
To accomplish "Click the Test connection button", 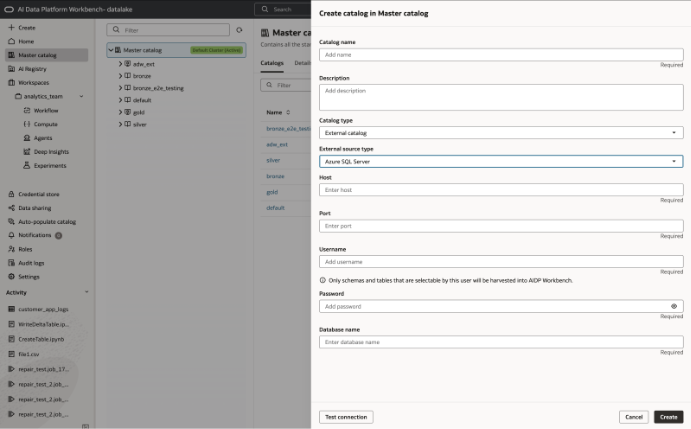I will pyautogui.click(x=346, y=417).
